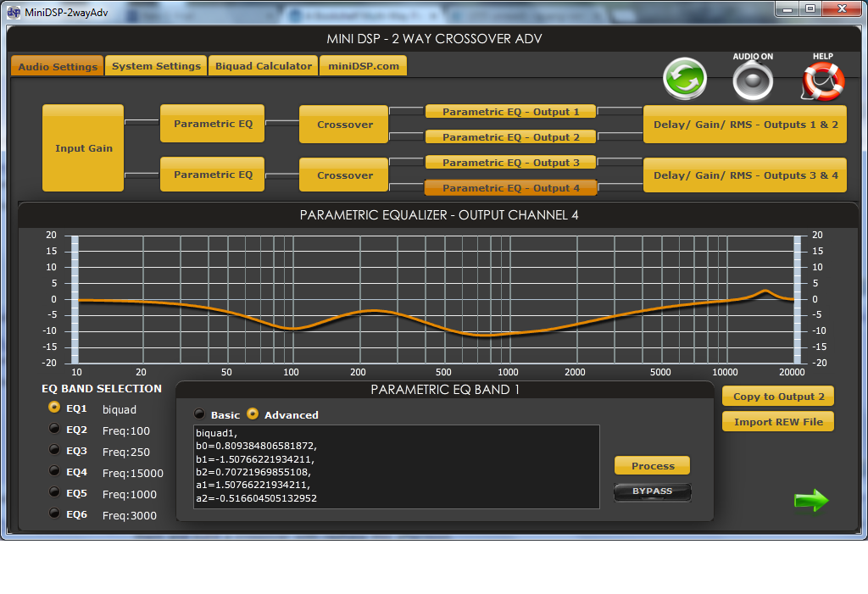
Task: Select Parametric EQ - Output 4
Action: click(x=510, y=187)
